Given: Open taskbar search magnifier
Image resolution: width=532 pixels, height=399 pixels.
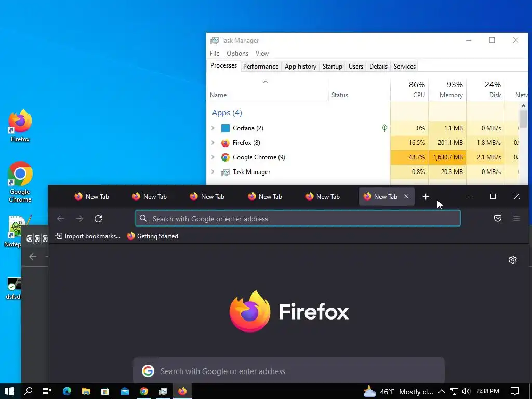Looking at the screenshot, I should 28,391.
